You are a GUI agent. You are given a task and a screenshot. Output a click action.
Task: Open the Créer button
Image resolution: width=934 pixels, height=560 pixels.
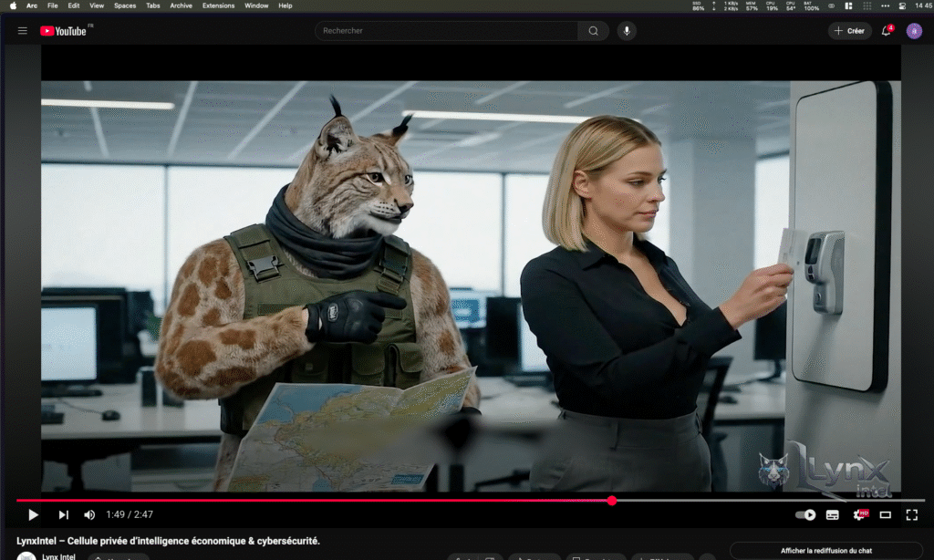pyautogui.click(x=849, y=30)
